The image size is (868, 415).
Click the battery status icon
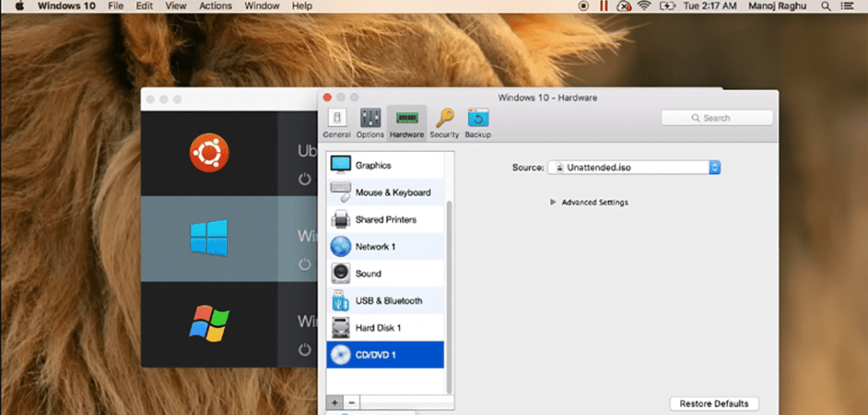click(668, 6)
